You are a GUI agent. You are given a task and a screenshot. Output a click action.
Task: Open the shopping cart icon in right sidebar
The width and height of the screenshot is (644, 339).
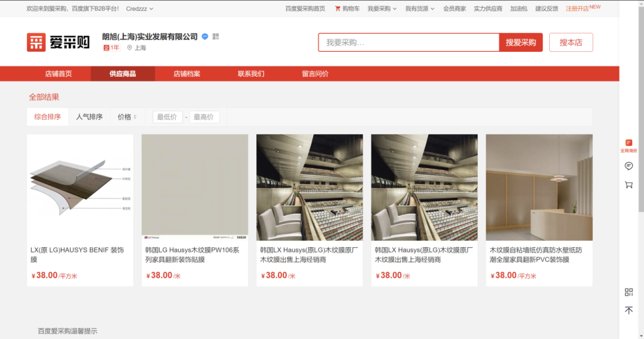(x=628, y=185)
